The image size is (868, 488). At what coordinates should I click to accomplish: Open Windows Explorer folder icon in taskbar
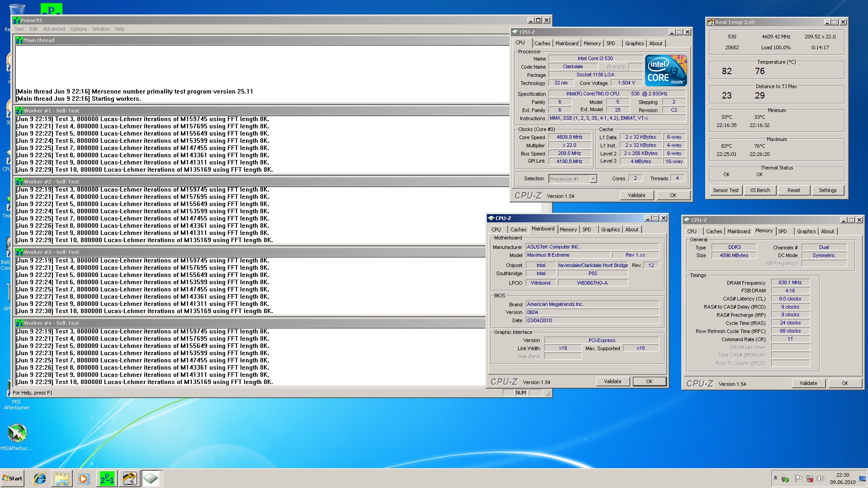62,479
